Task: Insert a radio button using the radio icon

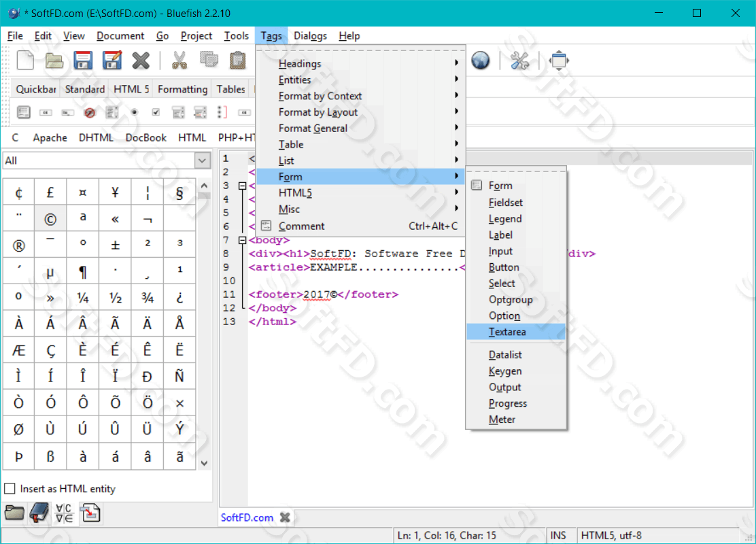Action: 135,112
